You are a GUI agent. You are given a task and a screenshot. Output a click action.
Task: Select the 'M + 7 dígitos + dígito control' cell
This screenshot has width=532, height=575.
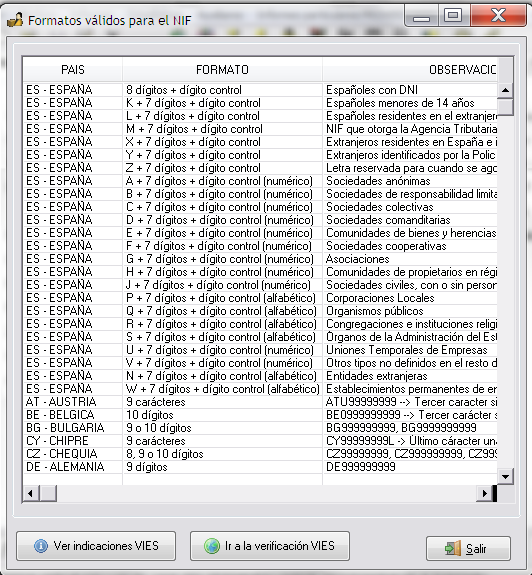coord(223,129)
